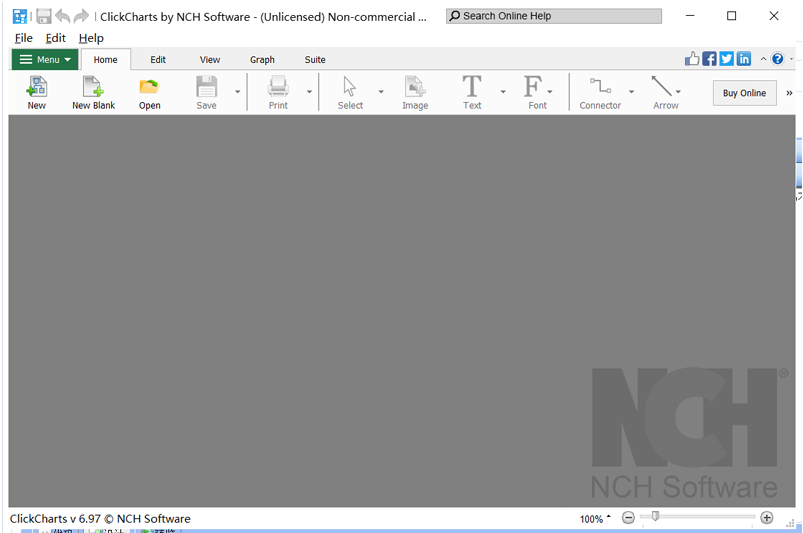The height and width of the screenshot is (533, 803).
Task: Click the Print toolbar icon
Action: click(278, 87)
